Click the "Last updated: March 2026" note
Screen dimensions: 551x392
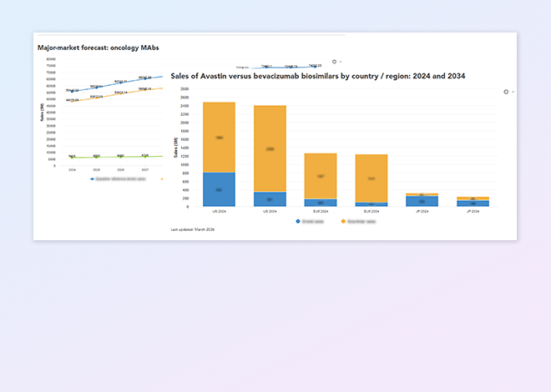coord(193,229)
